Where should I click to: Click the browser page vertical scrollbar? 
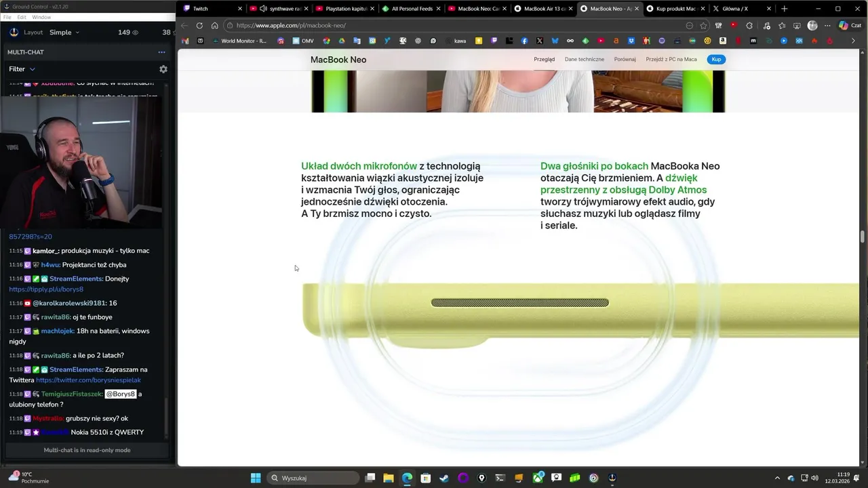tap(863, 237)
